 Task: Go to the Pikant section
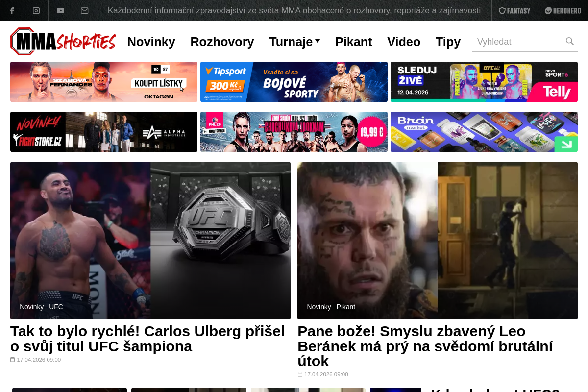(353, 42)
